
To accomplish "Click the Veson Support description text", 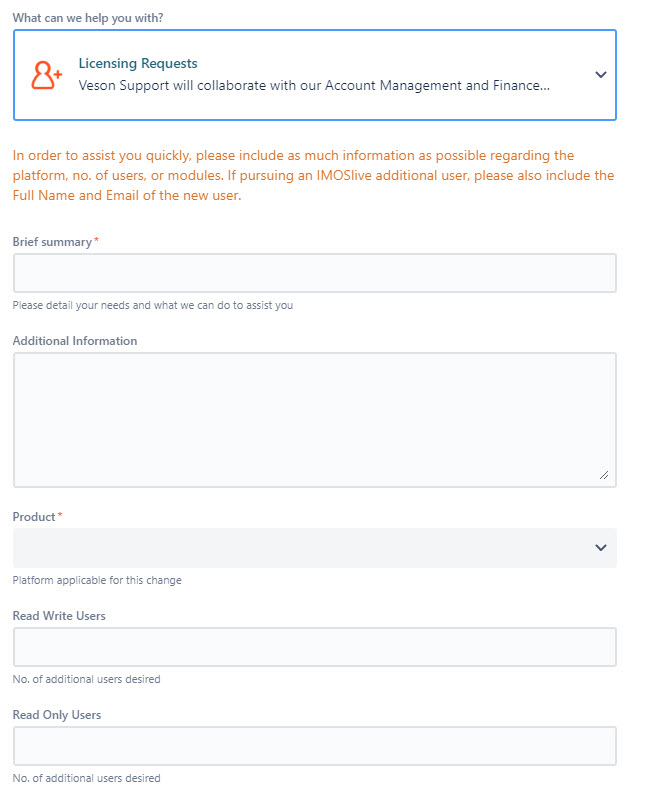I will [314, 86].
